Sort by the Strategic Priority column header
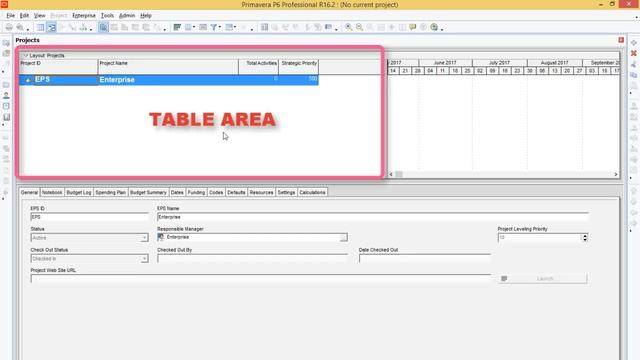 [299, 67]
